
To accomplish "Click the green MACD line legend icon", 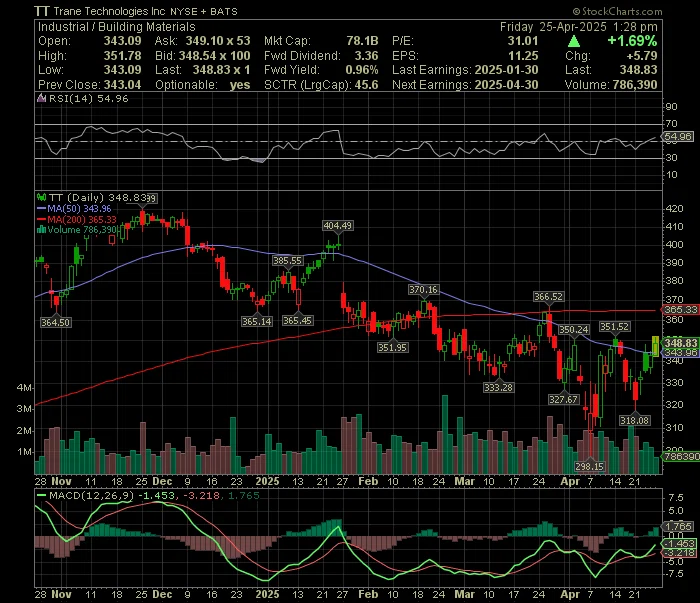I will 42,495.
